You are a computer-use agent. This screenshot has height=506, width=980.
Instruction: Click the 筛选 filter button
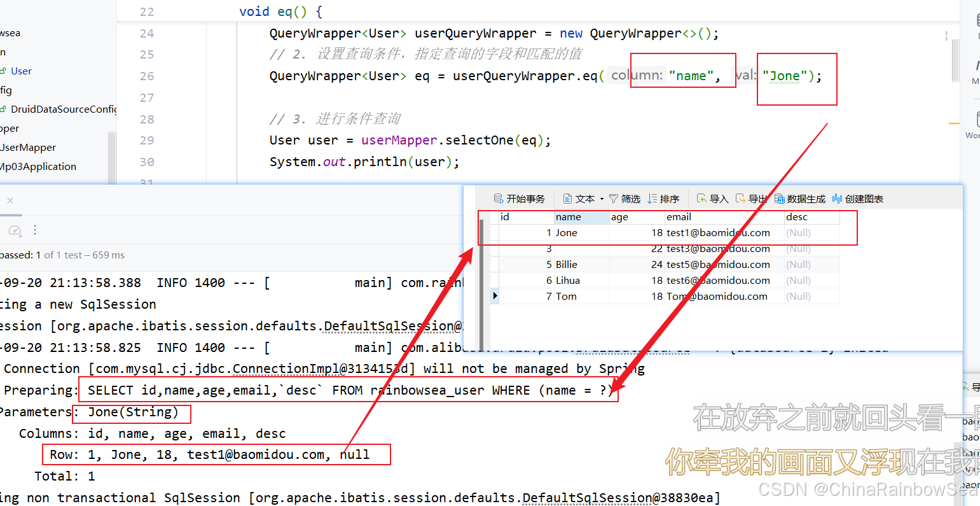tap(625, 199)
